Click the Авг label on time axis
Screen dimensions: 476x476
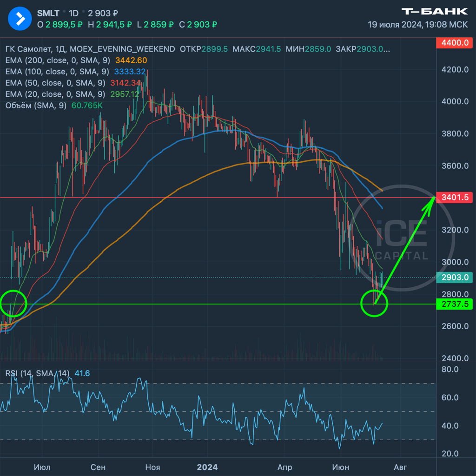[400, 467]
